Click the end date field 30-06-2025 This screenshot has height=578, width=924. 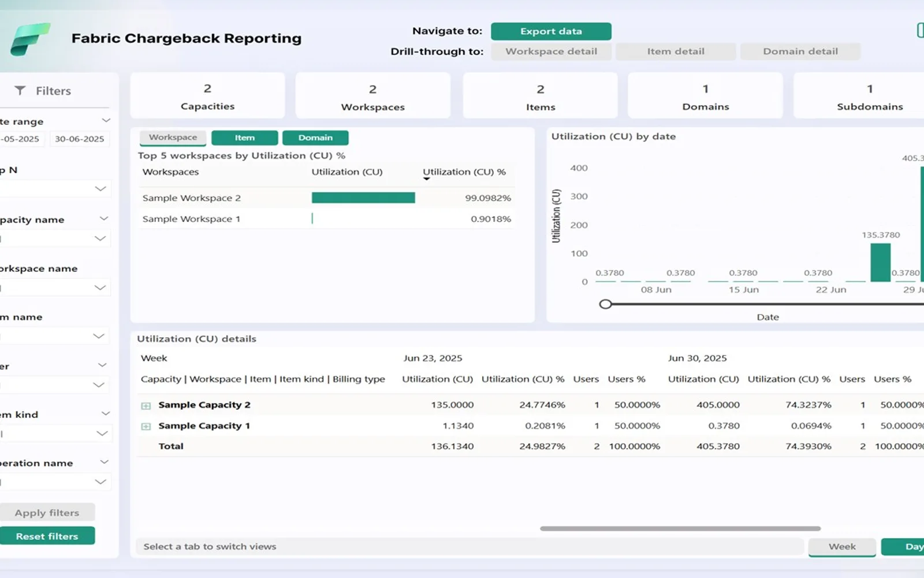[80, 139]
